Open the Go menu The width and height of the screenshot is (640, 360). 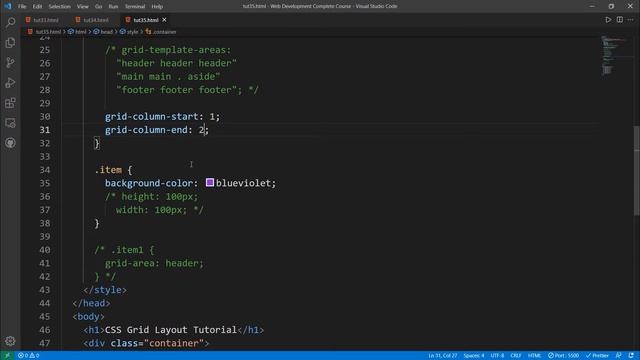[98, 7]
